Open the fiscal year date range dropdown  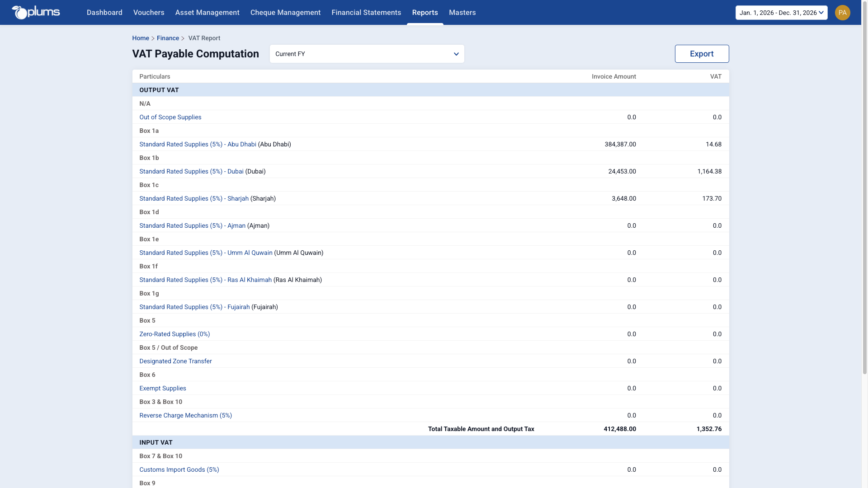pos(781,13)
